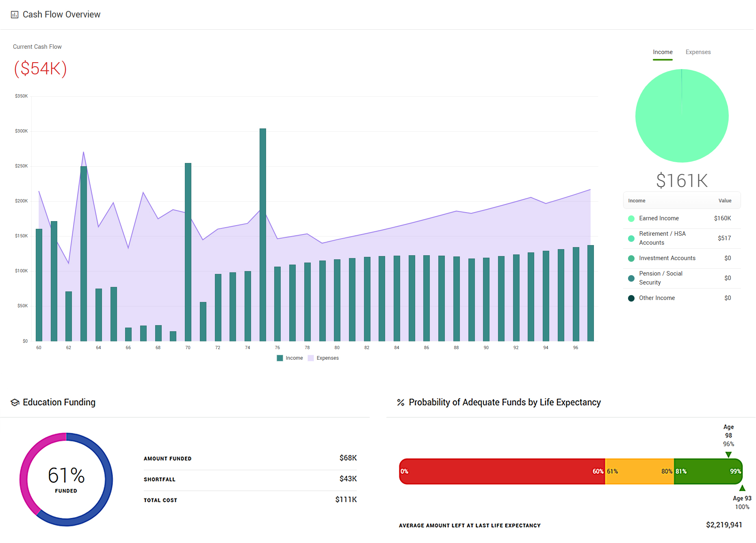The image size is (756, 543).
Task: Toggle the Expenses series in chart legend
Action: point(323,358)
